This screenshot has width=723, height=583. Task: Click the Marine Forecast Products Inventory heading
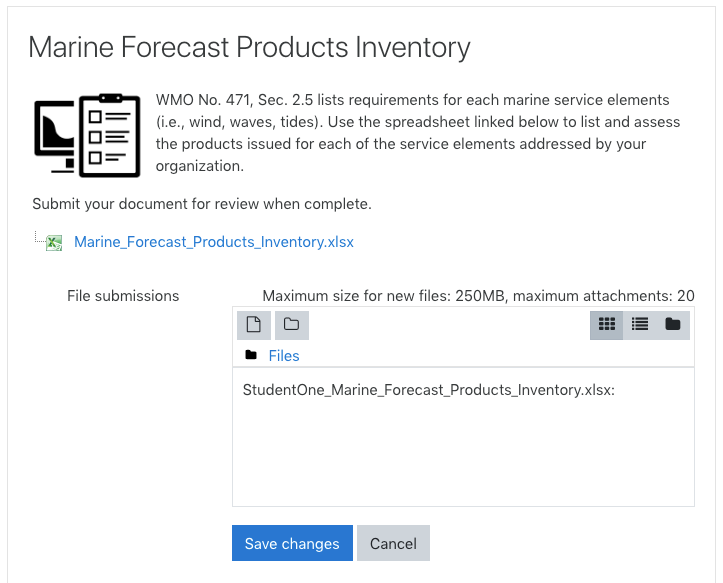click(249, 48)
